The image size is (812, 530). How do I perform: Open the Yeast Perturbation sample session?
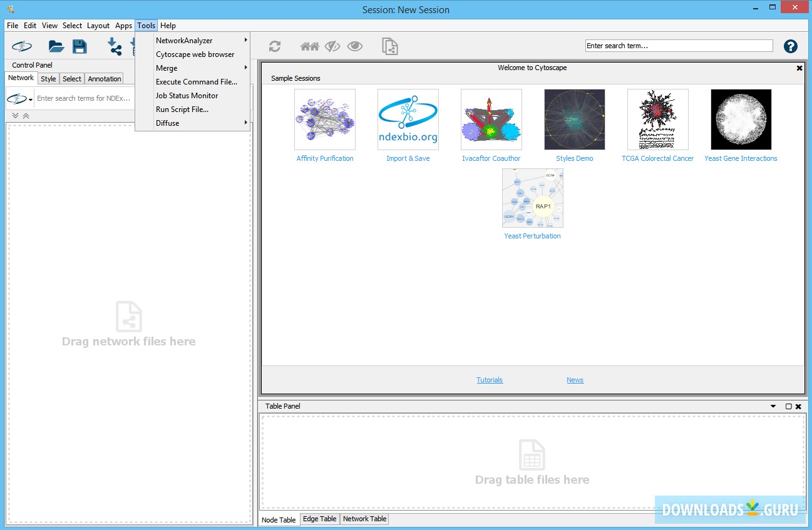coord(532,198)
